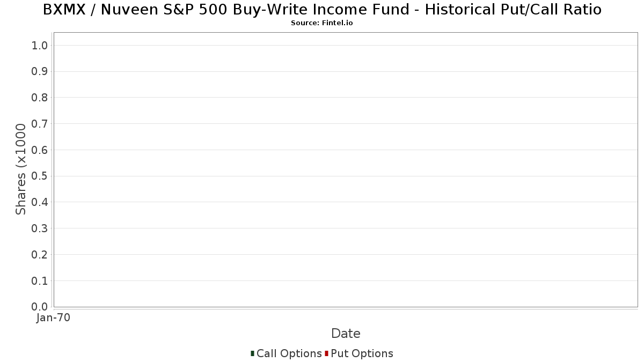Click the red Put Options legend marker
Image resolution: width=644 pixels, height=362 pixels.
pyautogui.click(x=326, y=353)
